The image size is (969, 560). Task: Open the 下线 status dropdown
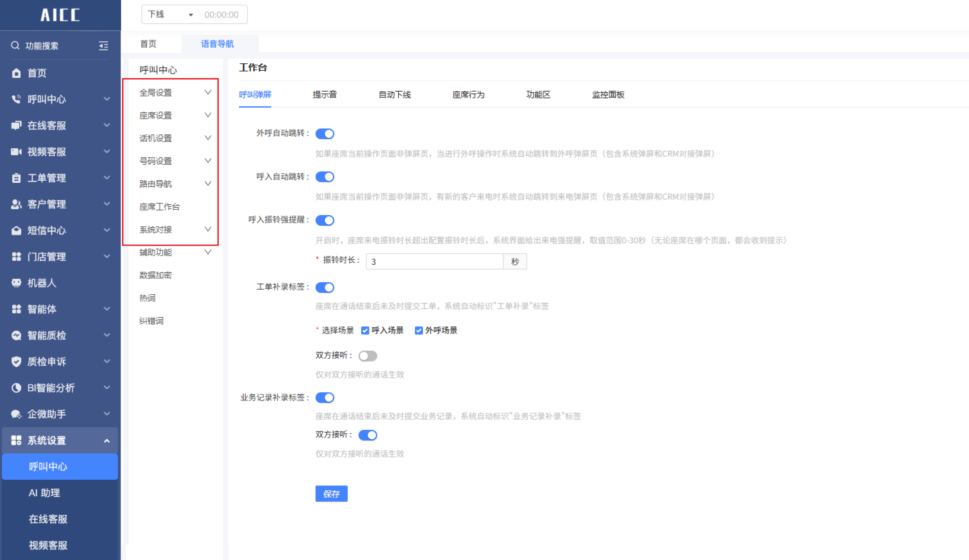coord(170,15)
